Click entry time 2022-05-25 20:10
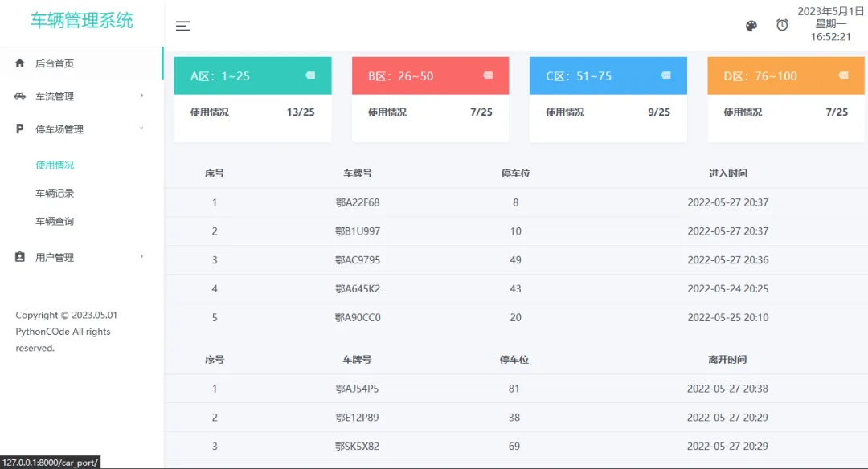Viewport: 868px width, 469px height. click(x=728, y=317)
